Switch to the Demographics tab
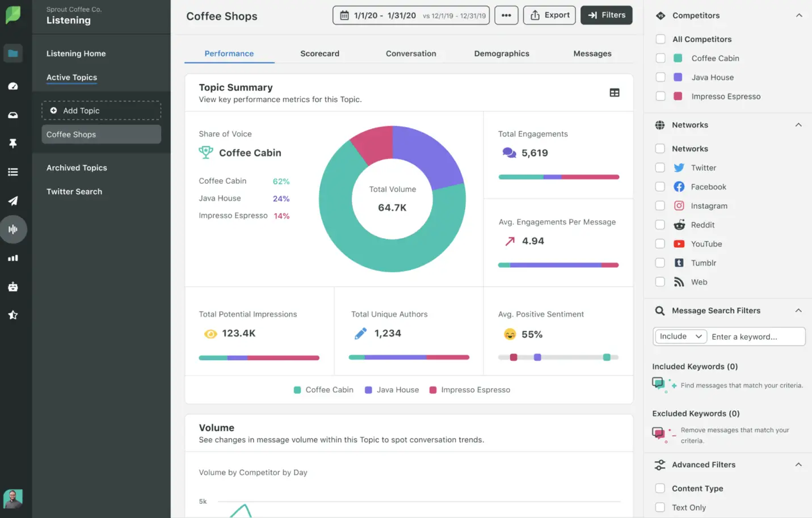This screenshot has width=812, height=518. pos(502,53)
